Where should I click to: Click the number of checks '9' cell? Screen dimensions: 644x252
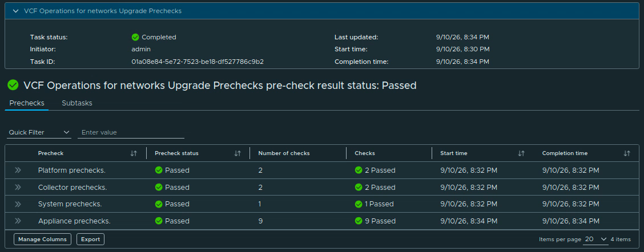click(x=260, y=221)
